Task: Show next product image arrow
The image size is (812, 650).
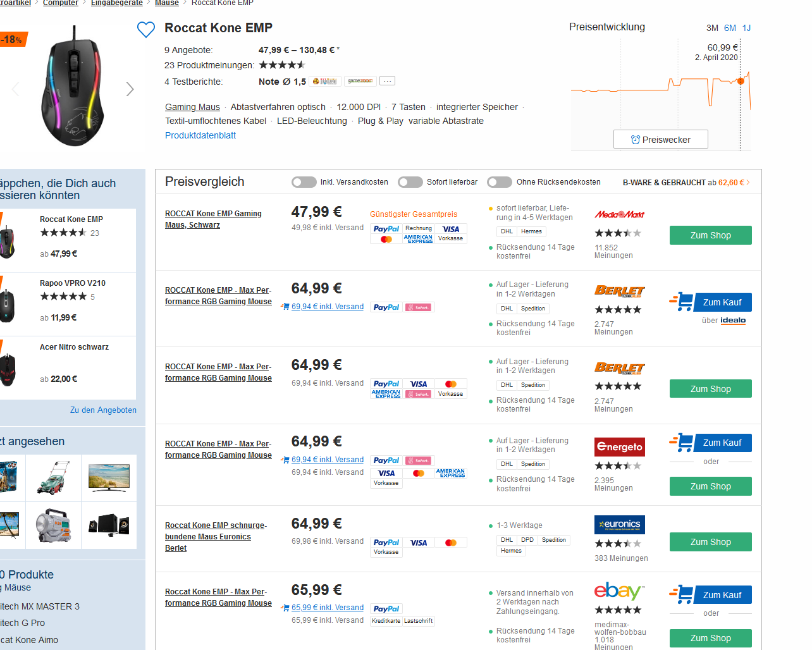Action: pos(130,89)
